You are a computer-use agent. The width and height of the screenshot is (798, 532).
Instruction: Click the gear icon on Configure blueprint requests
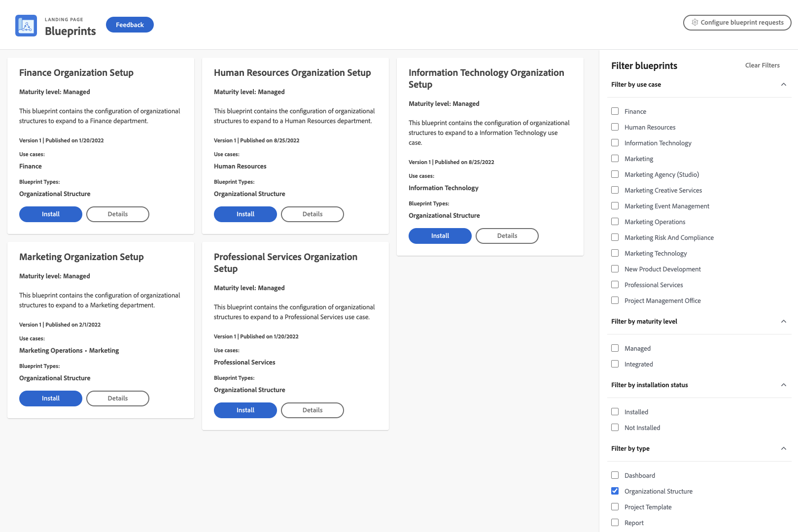coord(695,22)
